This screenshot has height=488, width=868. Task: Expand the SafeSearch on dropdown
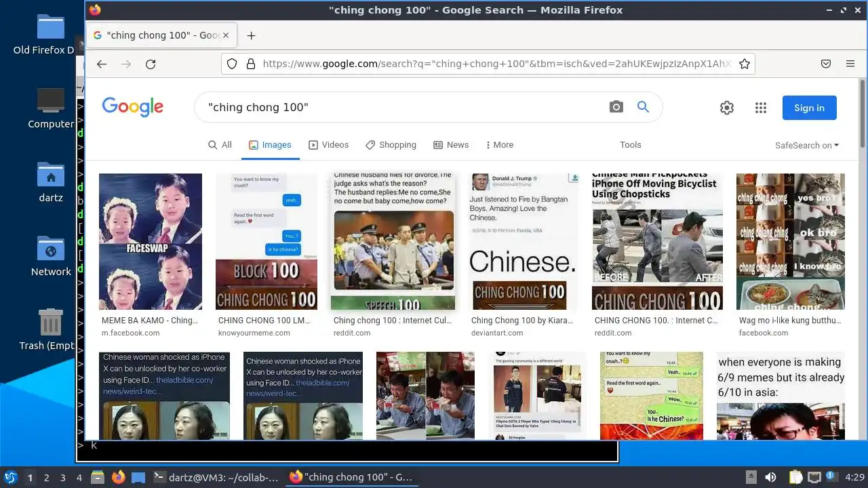pyautogui.click(x=807, y=145)
